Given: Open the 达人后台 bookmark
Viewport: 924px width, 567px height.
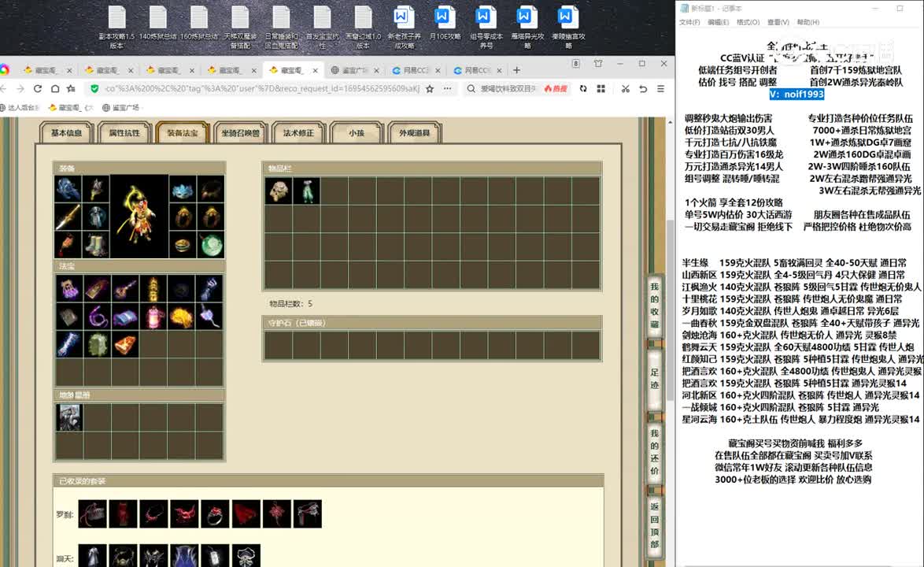Looking at the screenshot, I should tap(20, 107).
